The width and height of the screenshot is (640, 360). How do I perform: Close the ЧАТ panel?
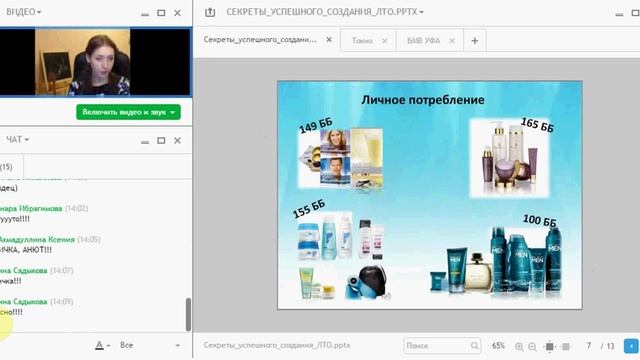(x=178, y=140)
